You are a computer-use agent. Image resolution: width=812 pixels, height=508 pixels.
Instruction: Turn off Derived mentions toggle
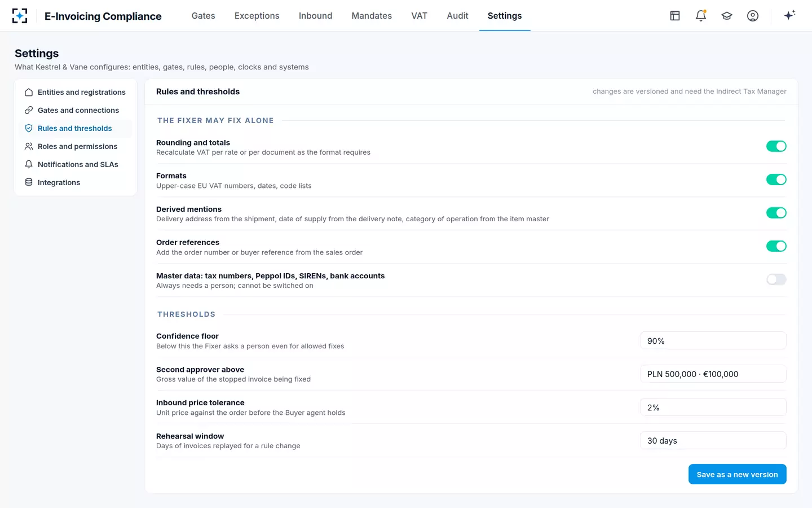coord(776,213)
